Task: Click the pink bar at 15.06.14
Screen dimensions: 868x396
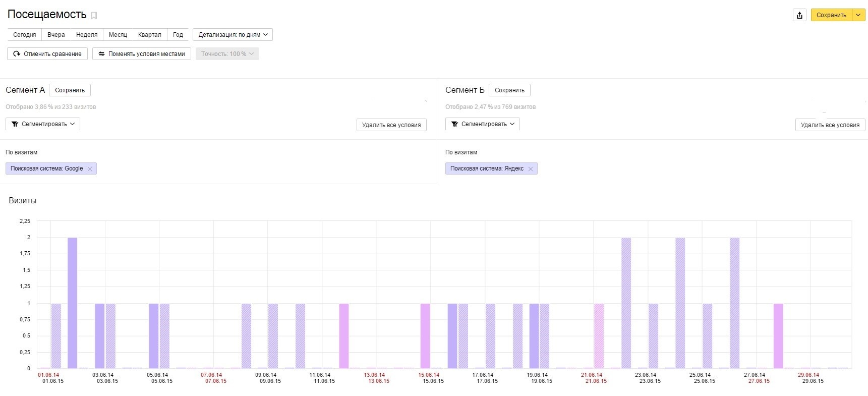Action: click(425, 336)
